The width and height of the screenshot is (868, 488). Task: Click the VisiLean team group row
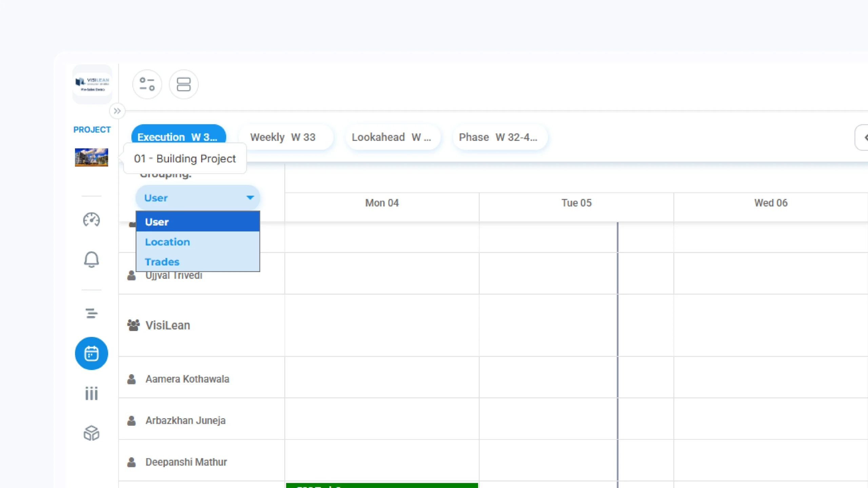tap(167, 325)
